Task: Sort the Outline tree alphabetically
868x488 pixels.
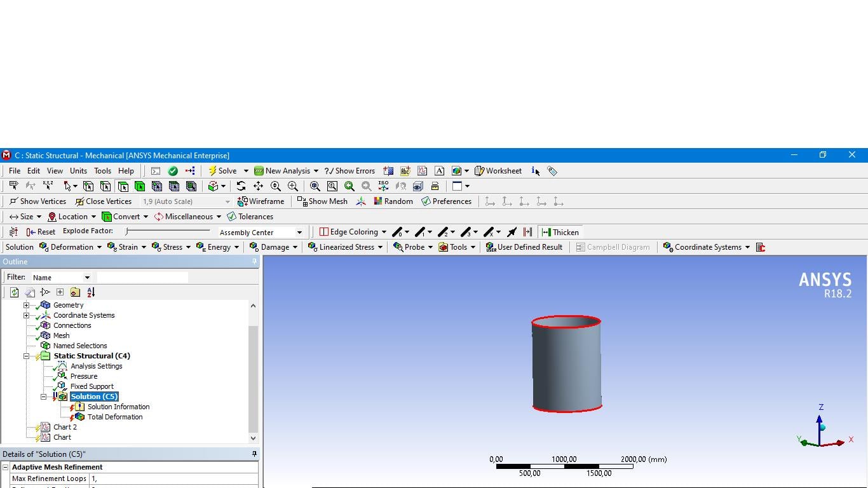Action: click(91, 292)
